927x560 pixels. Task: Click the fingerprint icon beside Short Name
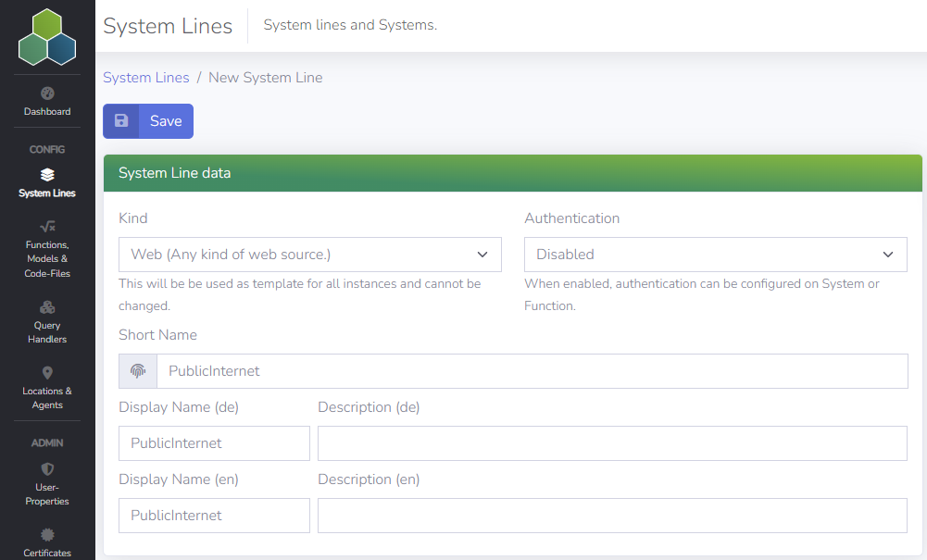[x=137, y=370]
